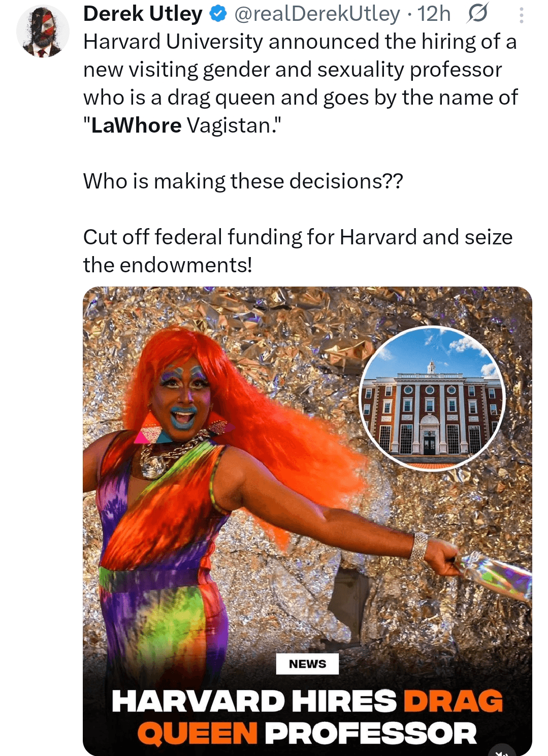Click the 'Cut off federal funding' sentence
This screenshot has width=548, height=756.
point(298,251)
